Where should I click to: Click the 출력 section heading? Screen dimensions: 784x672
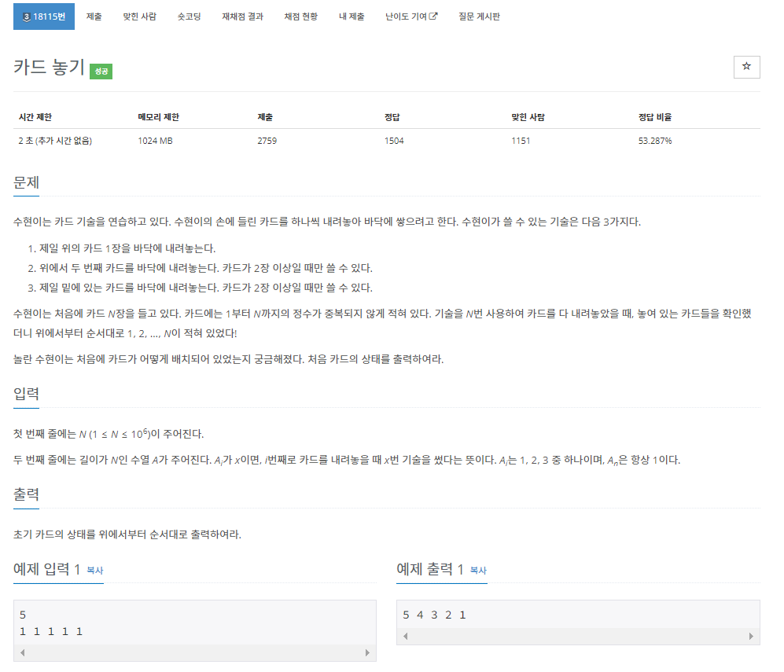pyautogui.click(x=26, y=494)
